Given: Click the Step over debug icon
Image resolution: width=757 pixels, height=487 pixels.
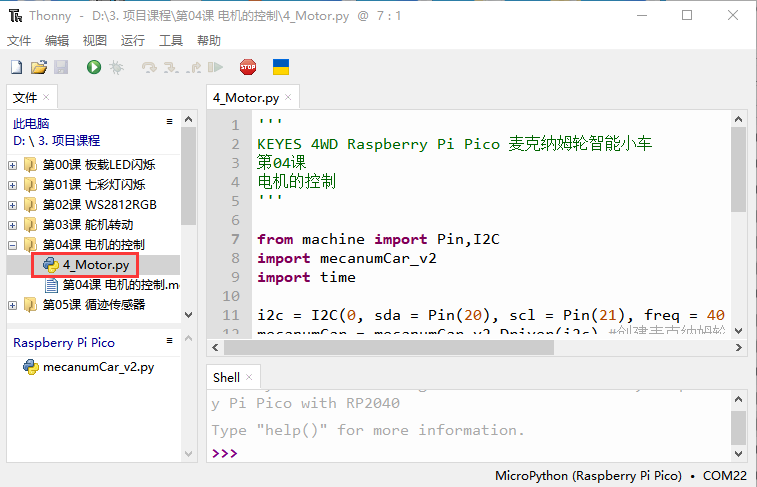Looking at the screenshot, I should coord(149,67).
